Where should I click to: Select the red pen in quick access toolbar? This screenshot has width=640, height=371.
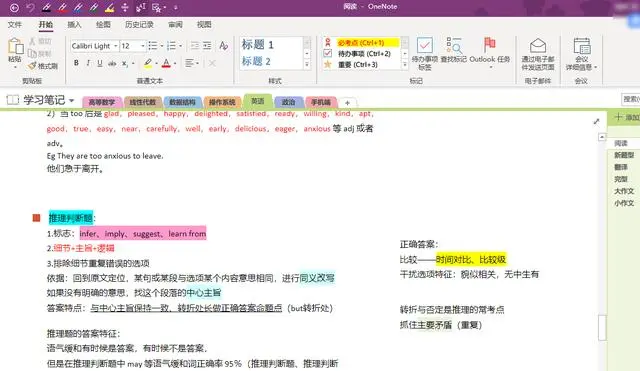[62, 7]
